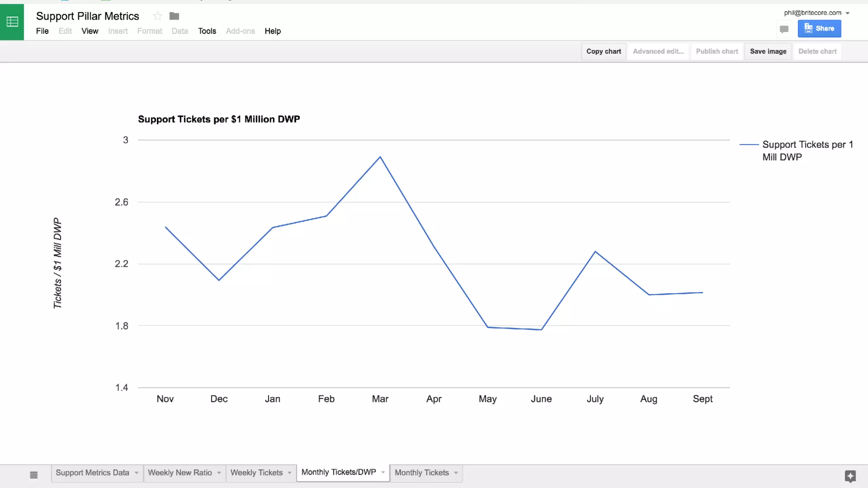
Task: Click the Copy chart button
Action: pos(603,51)
